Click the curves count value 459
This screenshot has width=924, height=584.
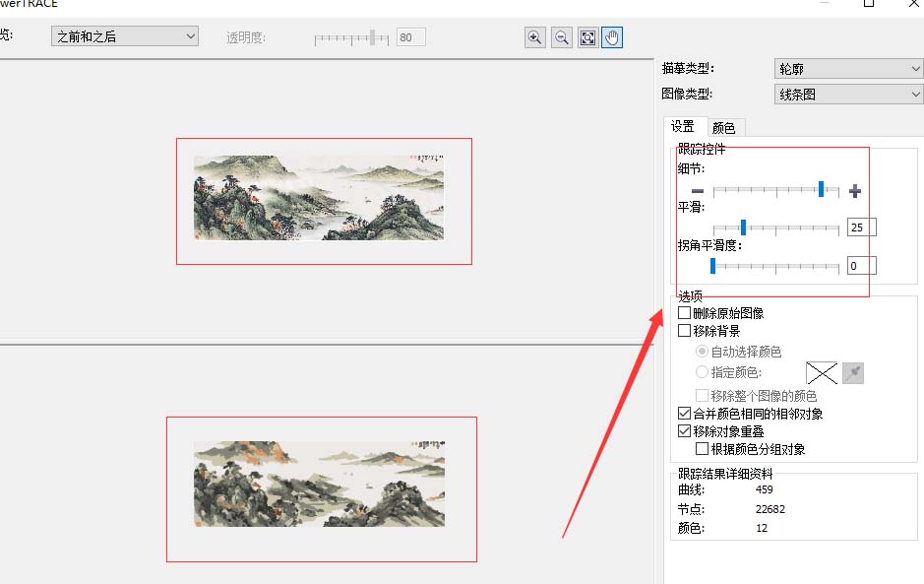point(765,489)
